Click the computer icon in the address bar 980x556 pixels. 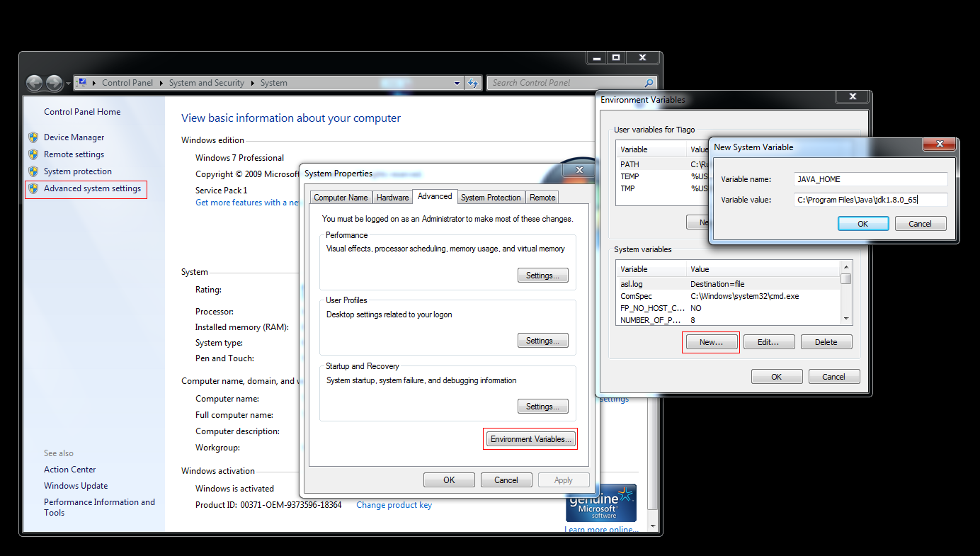82,83
